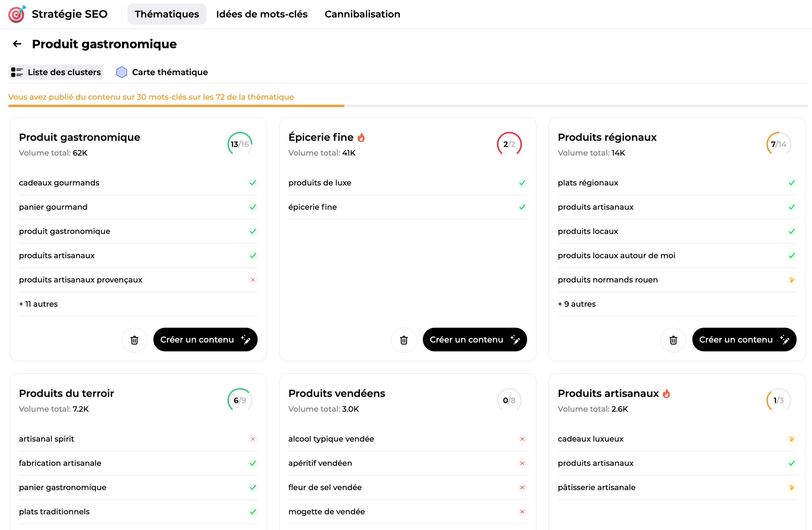The width and height of the screenshot is (812, 530).
Task: Create content for Produits régionaux cluster
Action: point(744,340)
